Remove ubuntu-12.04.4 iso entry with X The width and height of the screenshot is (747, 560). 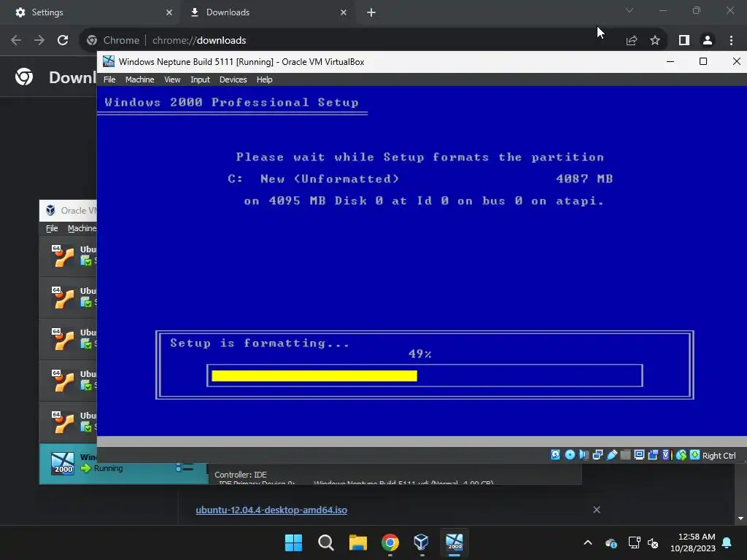point(597,510)
